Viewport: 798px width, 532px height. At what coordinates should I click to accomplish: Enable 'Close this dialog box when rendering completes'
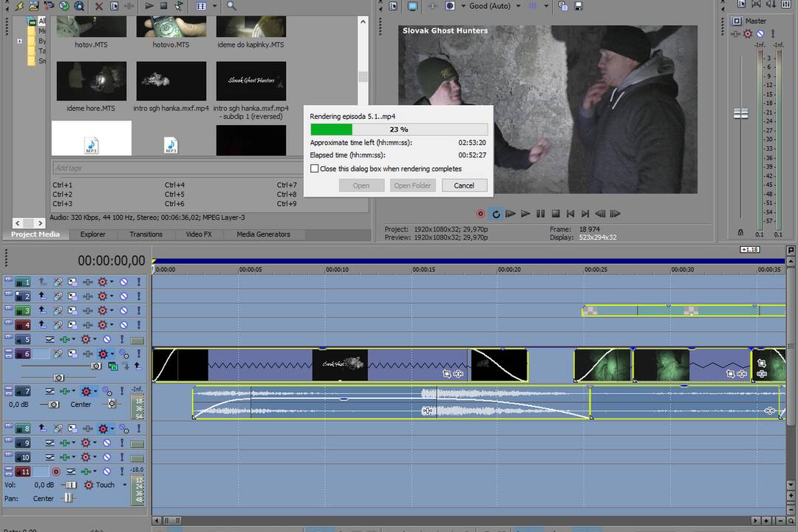point(315,168)
